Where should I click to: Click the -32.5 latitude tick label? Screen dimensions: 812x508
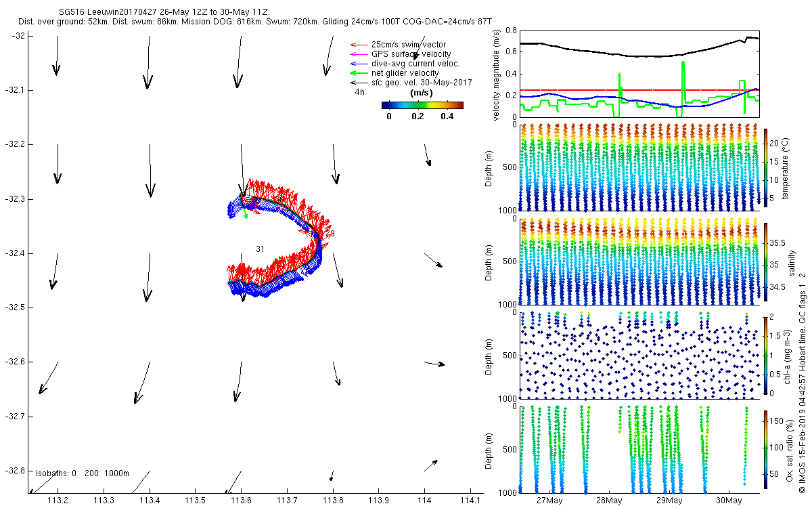click(x=15, y=308)
